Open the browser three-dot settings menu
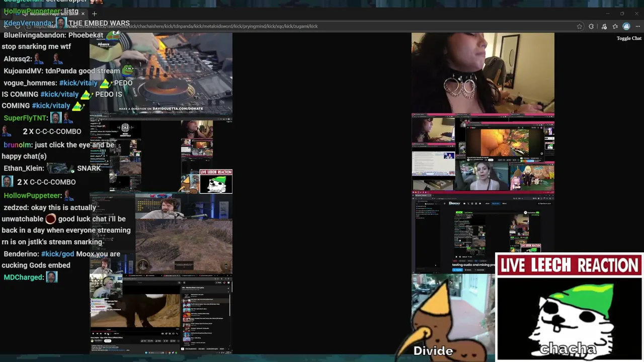The height and width of the screenshot is (362, 644). click(638, 26)
